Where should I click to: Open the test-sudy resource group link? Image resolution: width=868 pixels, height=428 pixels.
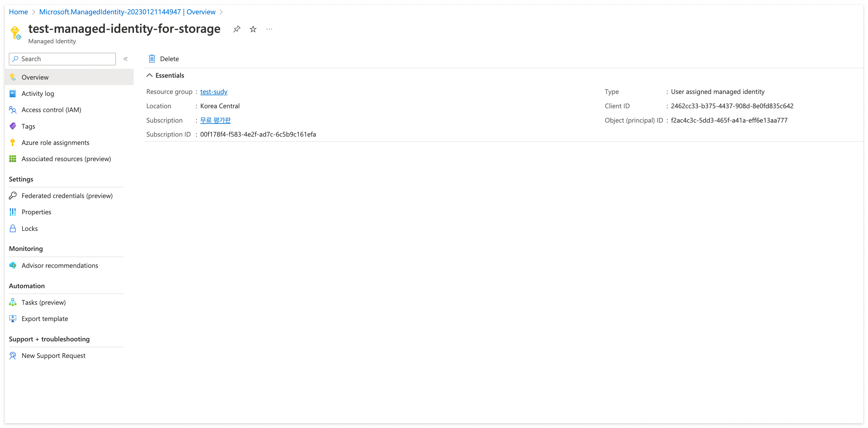(213, 91)
